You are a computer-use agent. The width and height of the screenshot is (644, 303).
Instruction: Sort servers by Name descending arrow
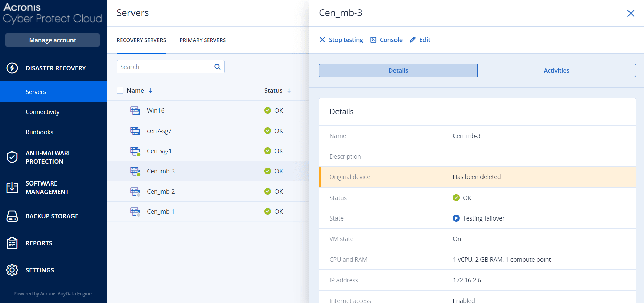pos(151,90)
